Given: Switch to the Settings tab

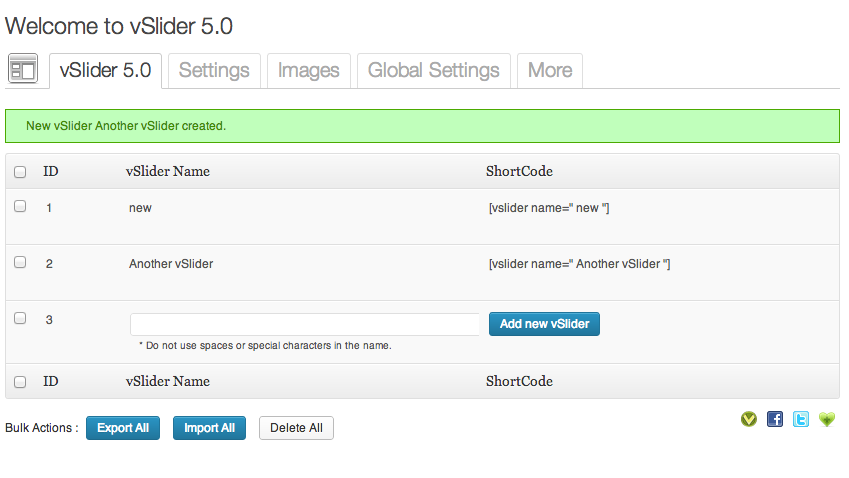Looking at the screenshot, I should (x=214, y=70).
